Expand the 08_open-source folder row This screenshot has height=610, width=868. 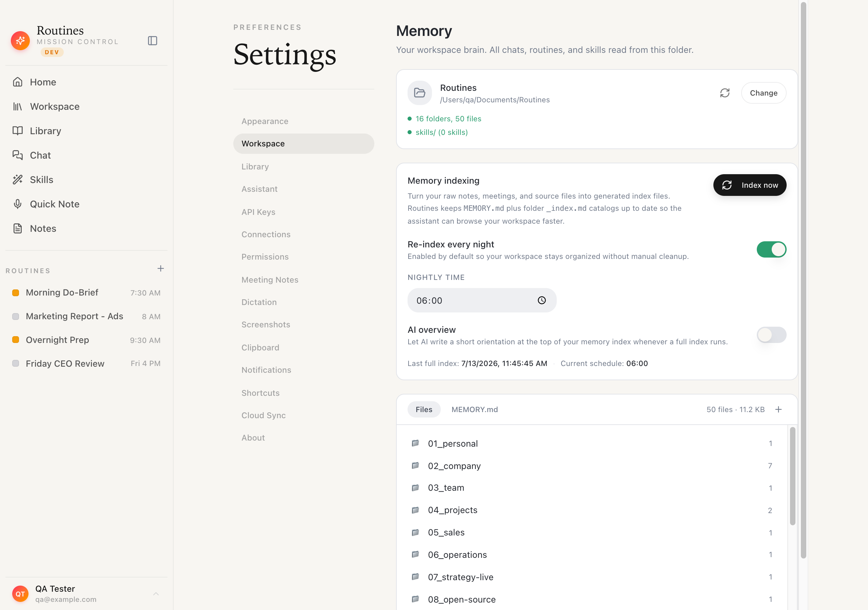tap(592, 599)
